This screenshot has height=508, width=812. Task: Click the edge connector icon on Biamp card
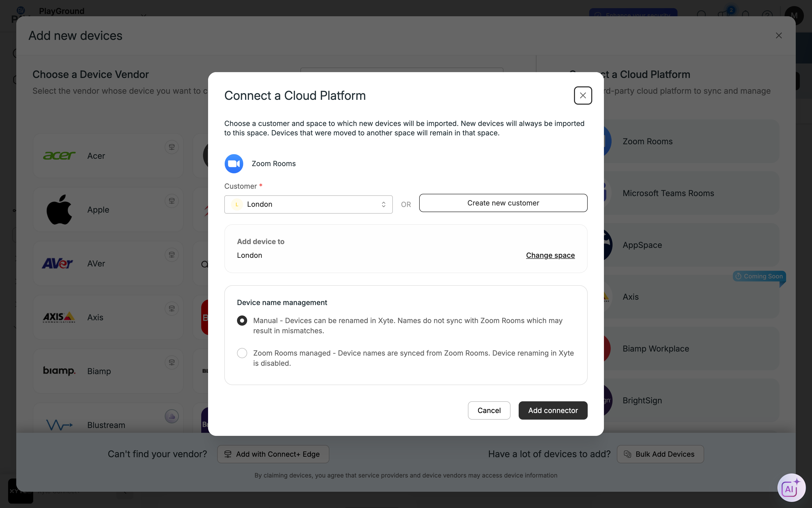tap(172, 362)
